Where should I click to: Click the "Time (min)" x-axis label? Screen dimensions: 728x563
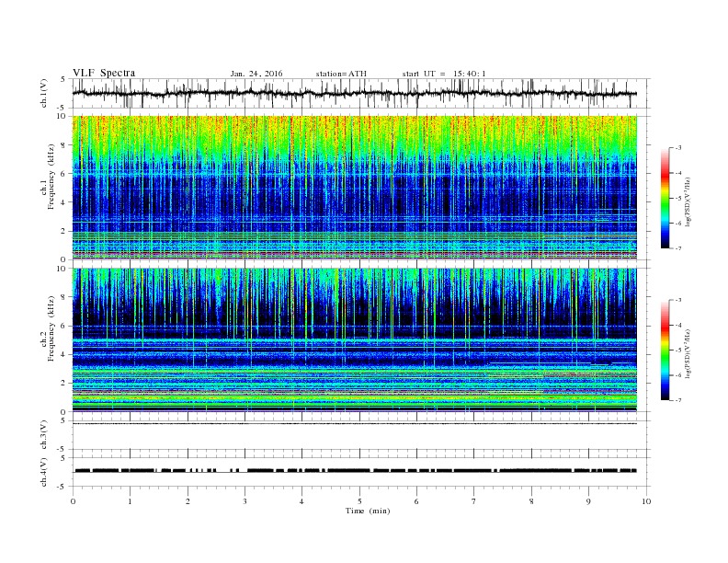coord(368,511)
